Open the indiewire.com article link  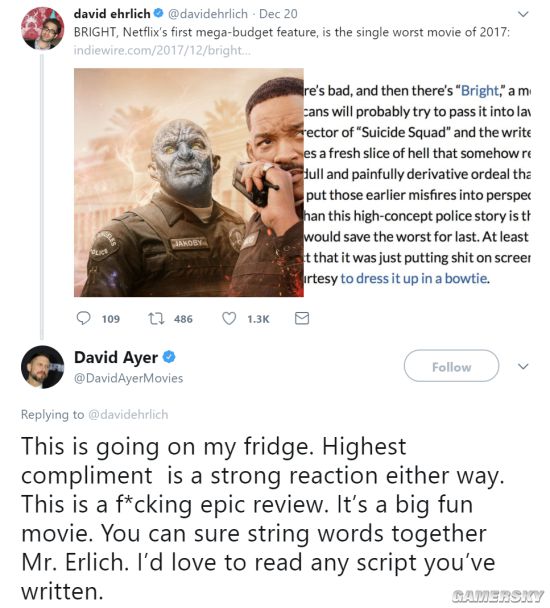[x=162, y=50]
